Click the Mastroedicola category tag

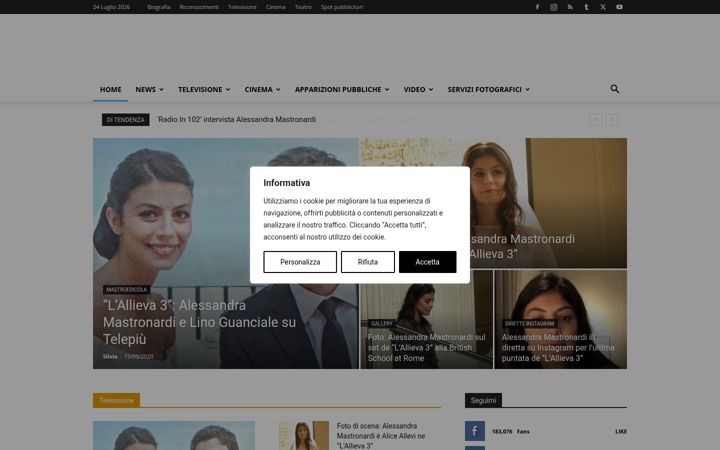point(127,290)
